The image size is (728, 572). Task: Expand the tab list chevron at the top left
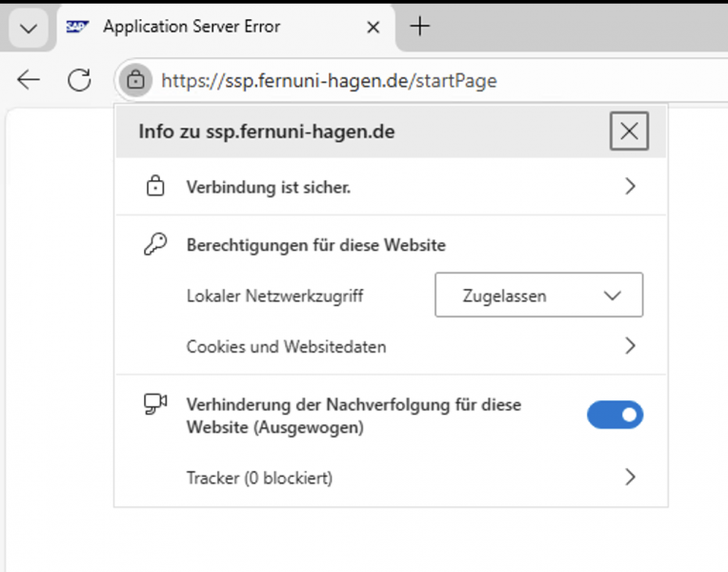click(29, 28)
